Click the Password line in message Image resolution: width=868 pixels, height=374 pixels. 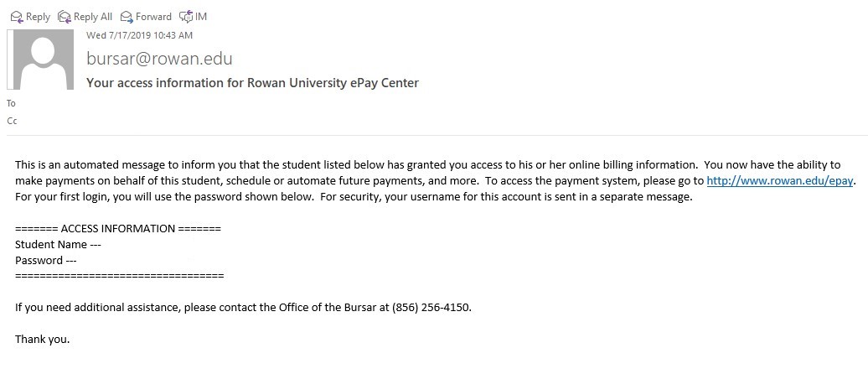pos(45,261)
